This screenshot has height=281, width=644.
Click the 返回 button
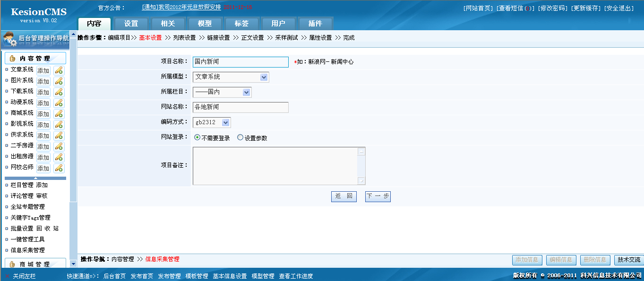click(344, 196)
